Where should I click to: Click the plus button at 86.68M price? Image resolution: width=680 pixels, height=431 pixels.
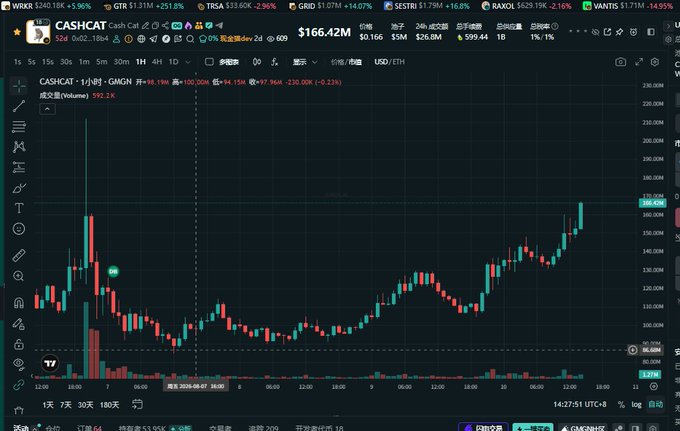pos(633,349)
